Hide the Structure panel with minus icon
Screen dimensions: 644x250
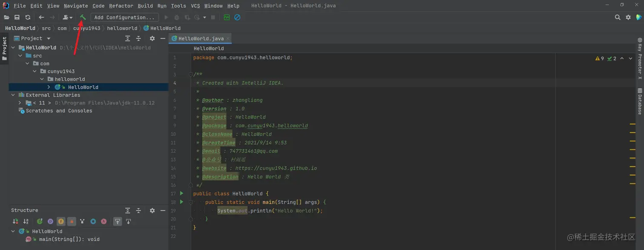click(x=163, y=211)
